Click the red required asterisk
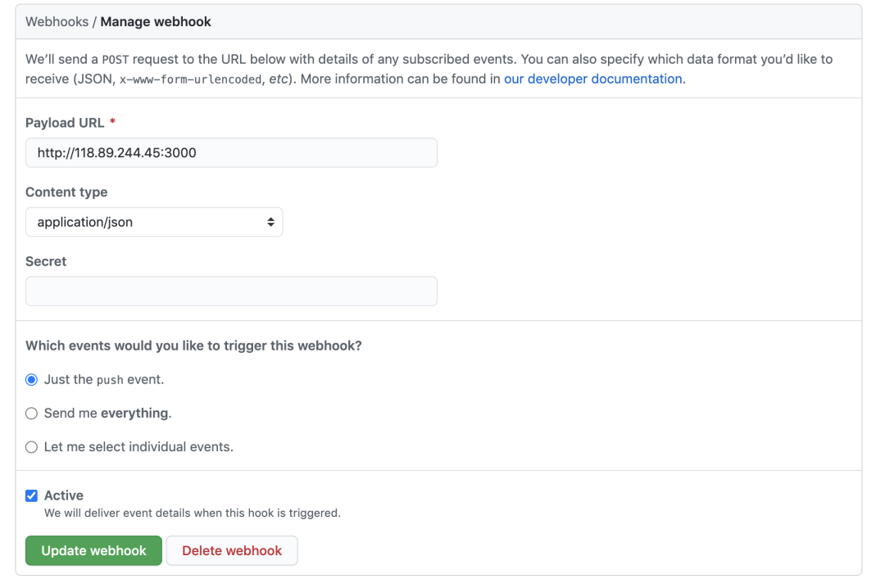The width and height of the screenshot is (885, 588). tap(112, 123)
